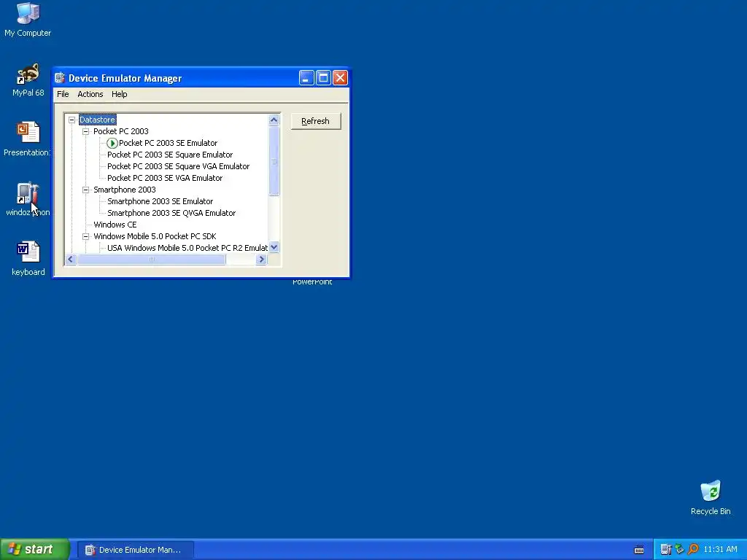Click the Device Emulator Manager title bar icon
Image resolution: width=747 pixels, height=560 pixels.
(60, 78)
